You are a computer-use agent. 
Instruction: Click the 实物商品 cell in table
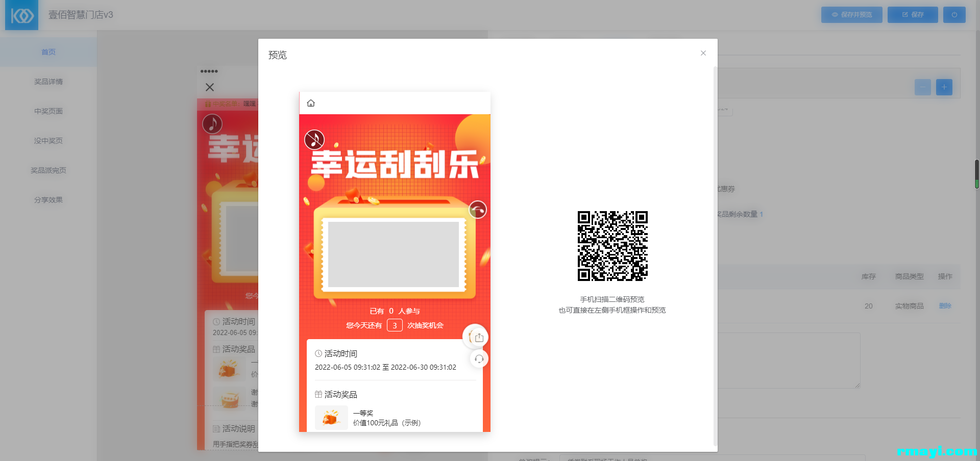coord(909,306)
